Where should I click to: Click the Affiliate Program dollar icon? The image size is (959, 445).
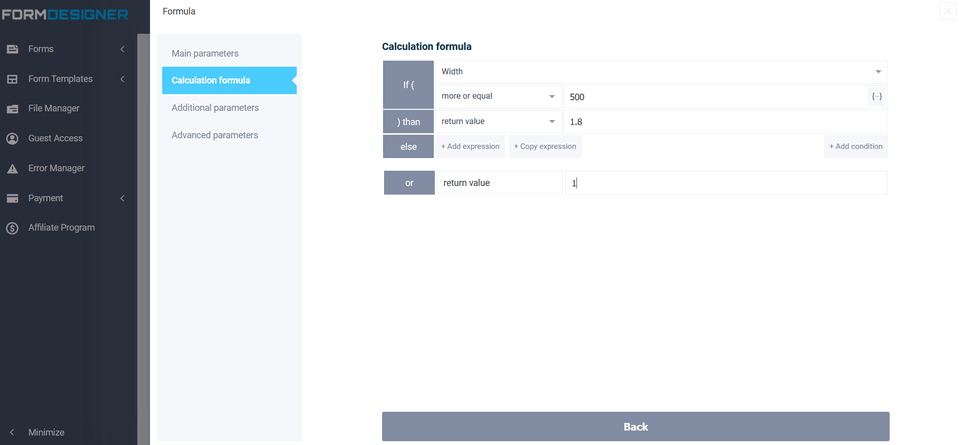point(13,228)
